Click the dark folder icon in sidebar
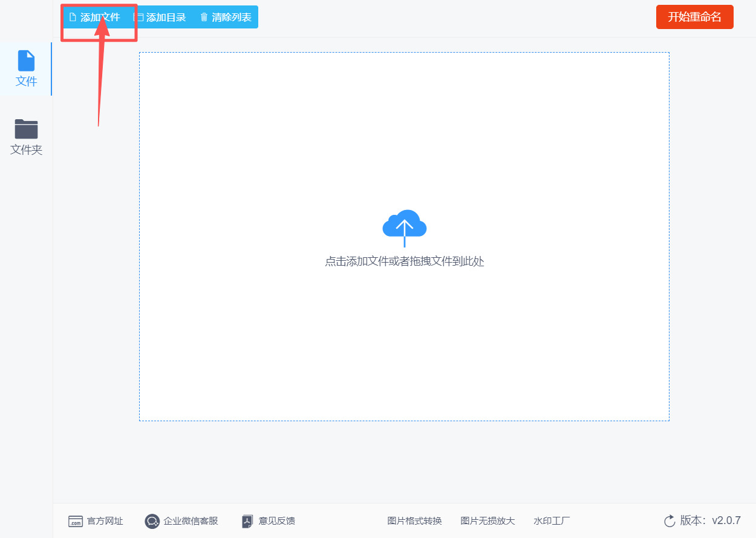The height and width of the screenshot is (538, 756). coord(26,129)
